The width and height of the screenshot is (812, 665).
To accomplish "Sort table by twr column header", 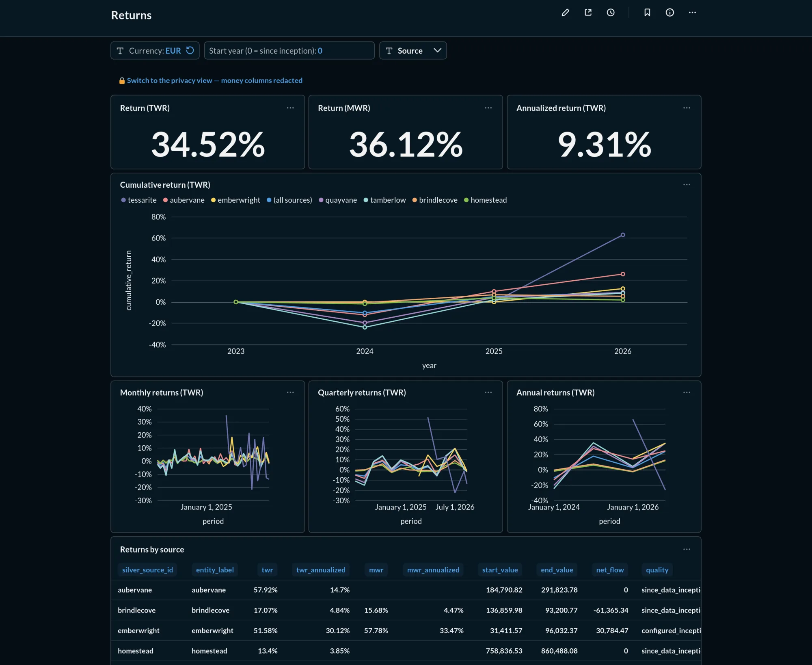I will click(x=267, y=570).
